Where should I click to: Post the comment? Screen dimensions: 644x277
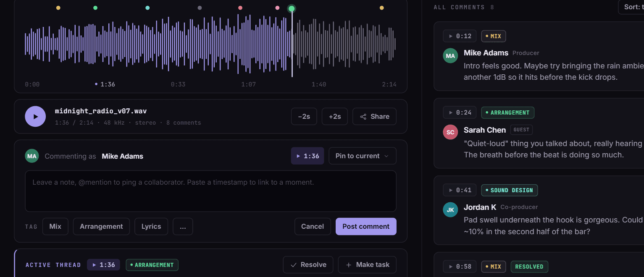coord(366,226)
